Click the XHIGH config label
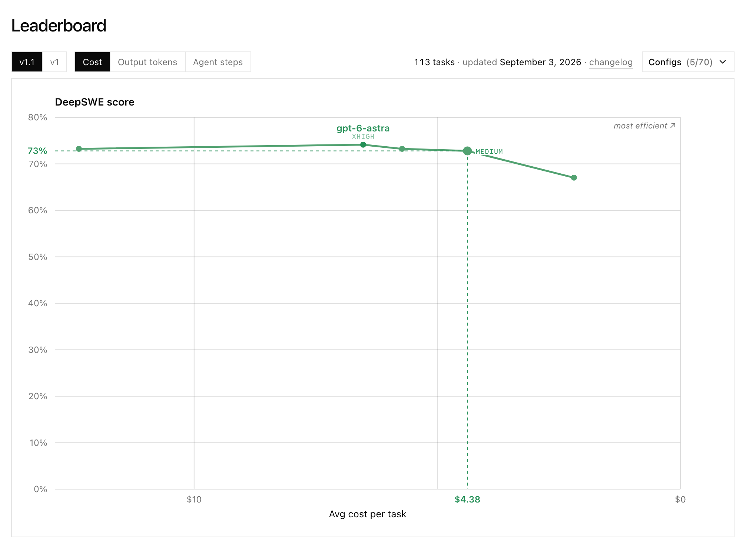Image resolution: width=756 pixels, height=551 pixels. (363, 137)
